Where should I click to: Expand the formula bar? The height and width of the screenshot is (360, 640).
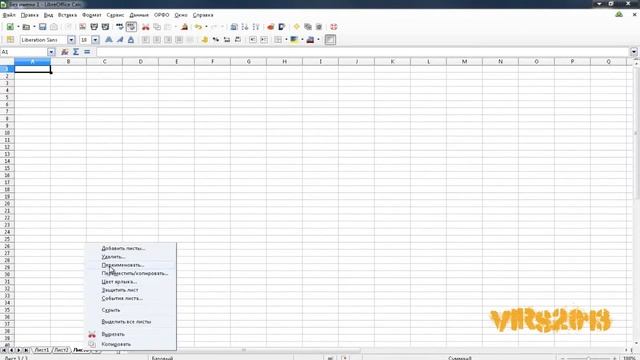click(634, 52)
